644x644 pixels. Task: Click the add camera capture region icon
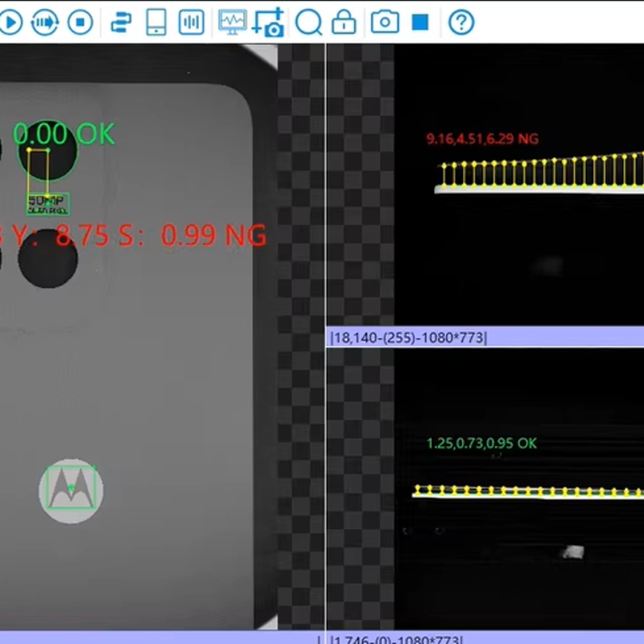(268, 22)
